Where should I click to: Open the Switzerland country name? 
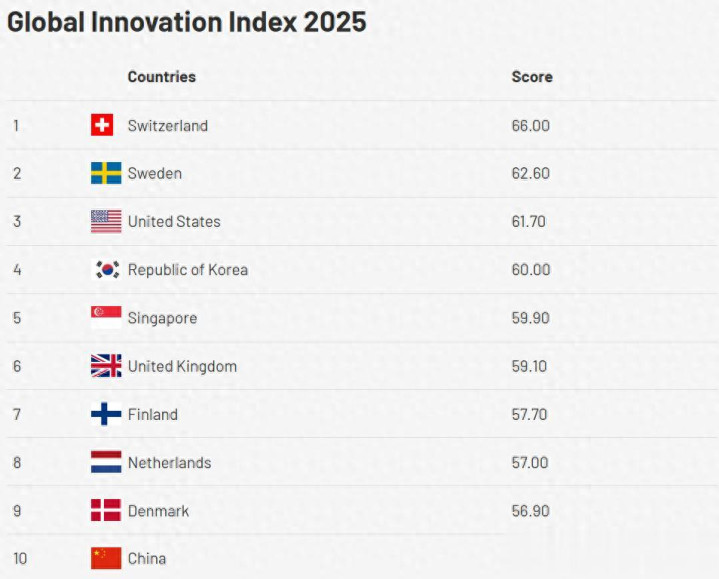coord(168,126)
